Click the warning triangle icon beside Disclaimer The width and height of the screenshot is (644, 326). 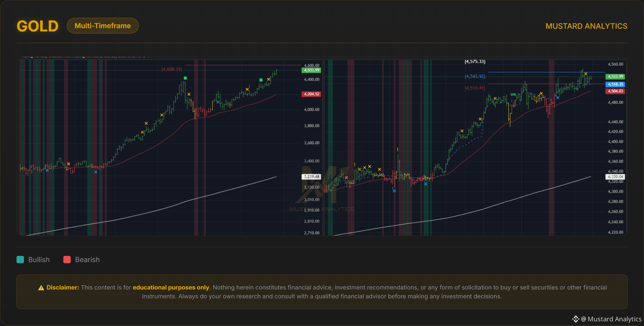[41, 288]
